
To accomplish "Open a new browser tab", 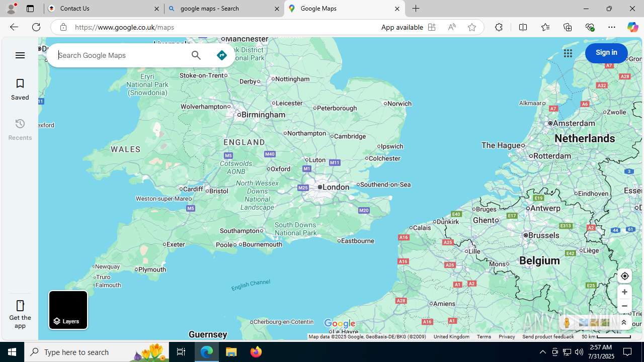I will click(416, 9).
